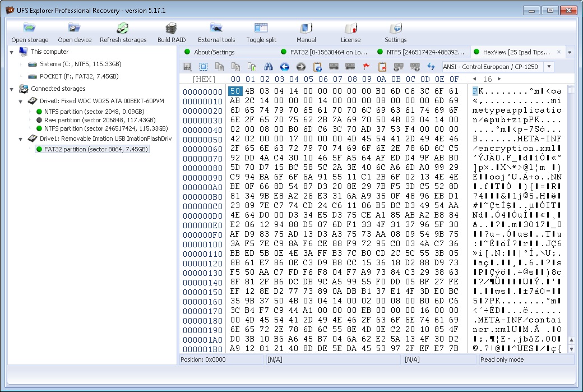Click the copy as hex icon

(235, 67)
